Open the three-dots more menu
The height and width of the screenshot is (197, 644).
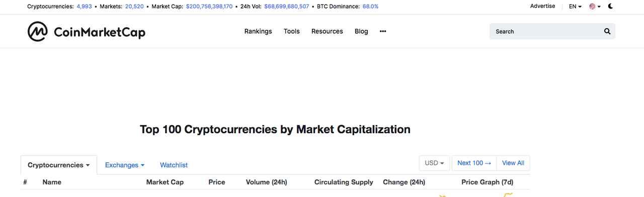[383, 31]
